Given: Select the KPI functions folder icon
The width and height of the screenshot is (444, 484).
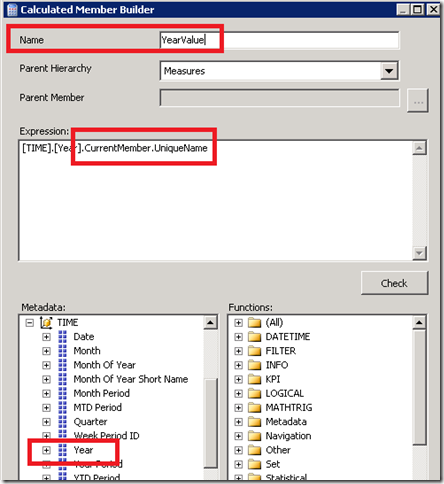Looking at the screenshot, I should click(255, 379).
